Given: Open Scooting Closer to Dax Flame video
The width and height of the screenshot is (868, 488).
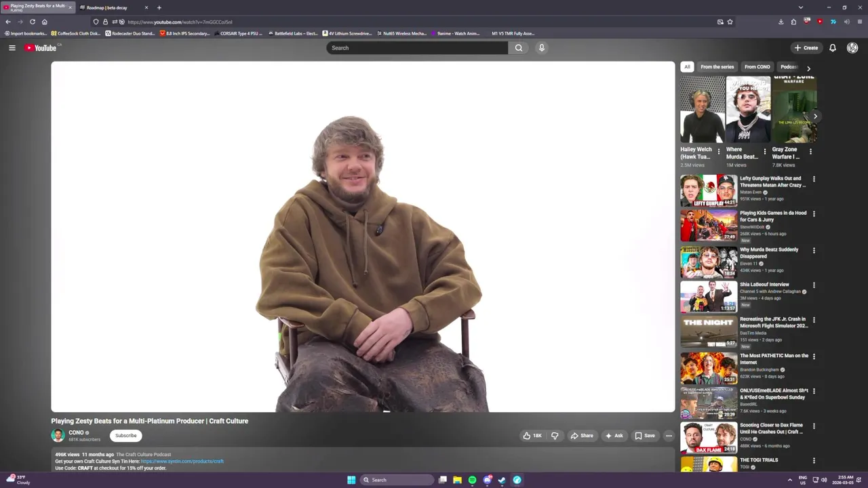Looking at the screenshot, I should click(709, 438).
